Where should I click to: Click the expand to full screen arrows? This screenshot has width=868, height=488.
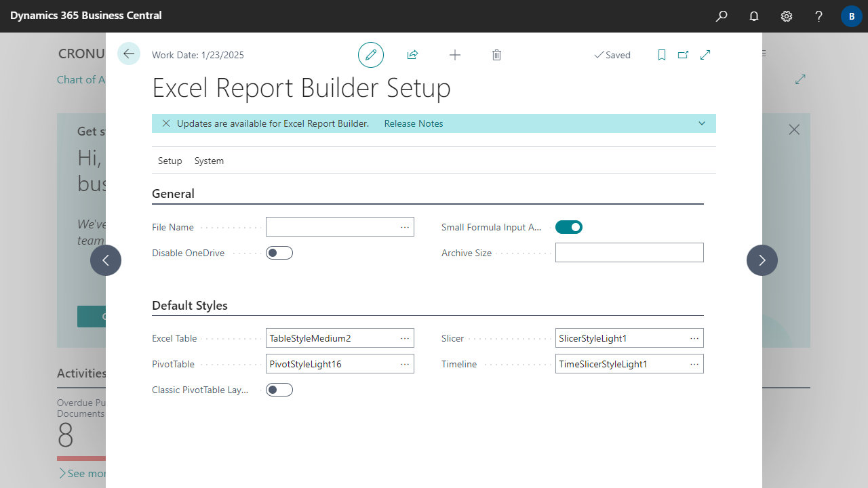(705, 55)
